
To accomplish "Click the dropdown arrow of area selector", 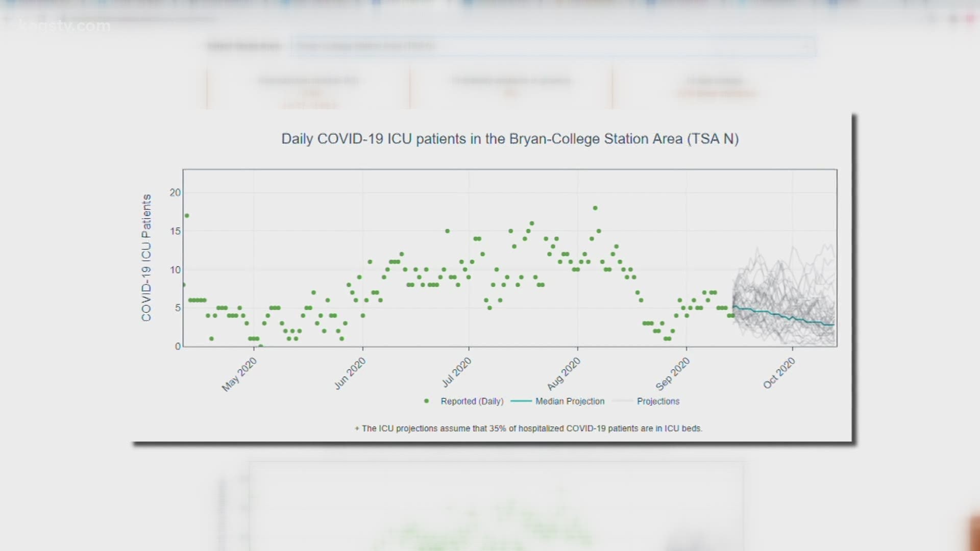I will click(x=805, y=46).
